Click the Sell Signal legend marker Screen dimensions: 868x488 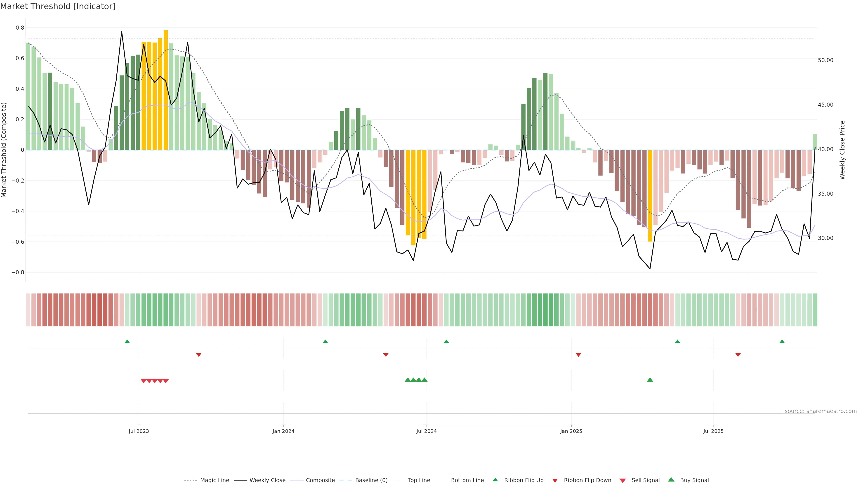tap(623, 481)
